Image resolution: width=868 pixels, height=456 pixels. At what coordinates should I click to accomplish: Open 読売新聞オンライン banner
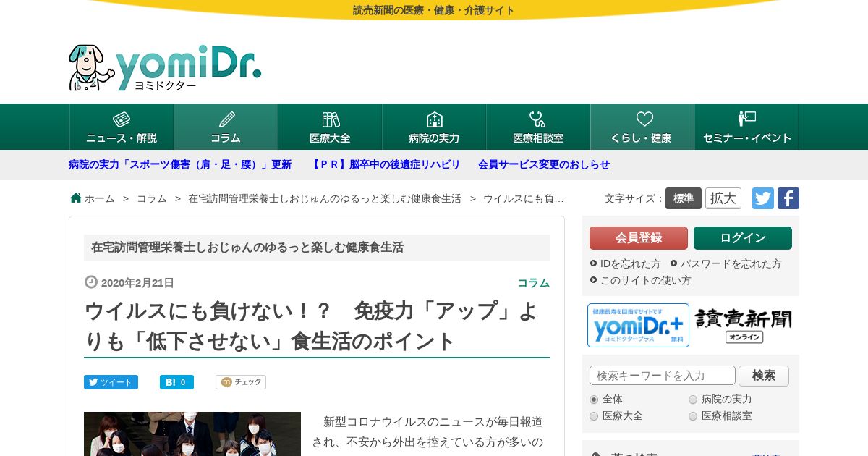744,325
